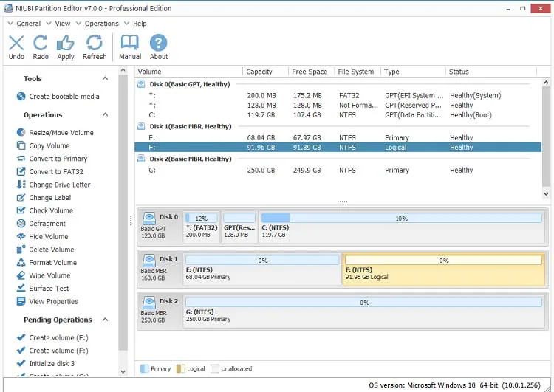Viewport: 554px width, 392px height.
Task: Click the Convert to Primary icon
Action: tap(21, 159)
